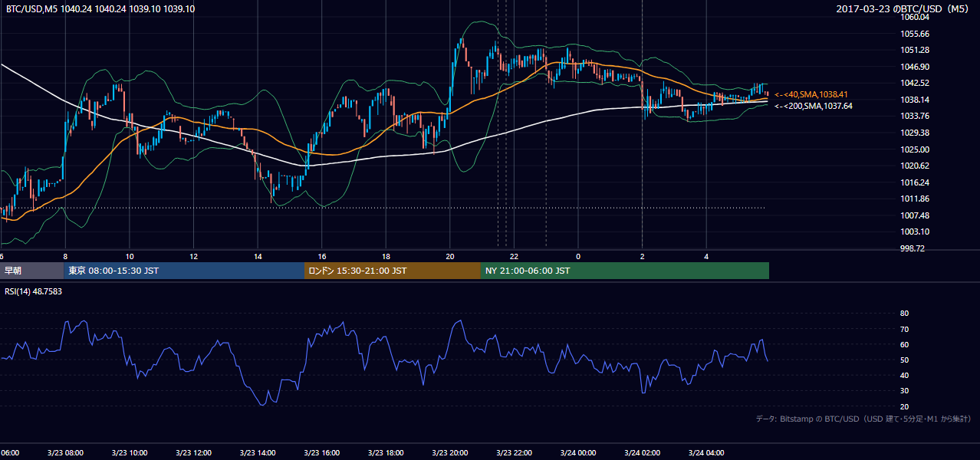The image size is (980, 460).
Task: Click the RSI(14) 48.7583 indicator label
Action: pyautogui.click(x=33, y=291)
